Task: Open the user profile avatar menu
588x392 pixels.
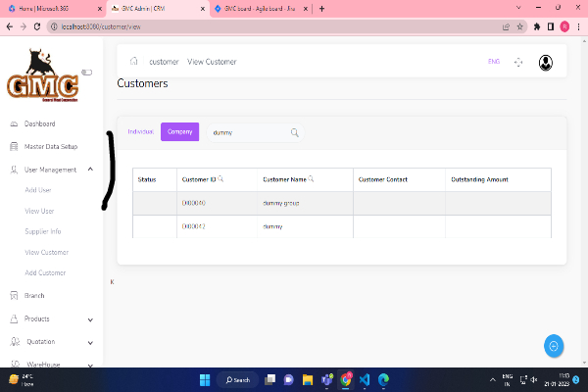Action: click(545, 62)
